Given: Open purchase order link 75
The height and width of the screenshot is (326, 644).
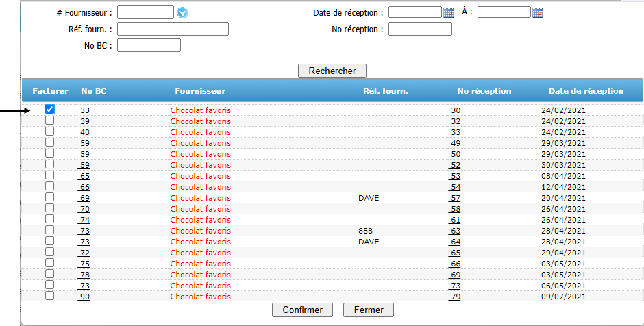Looking at the screenshot, I should (84, 264).
